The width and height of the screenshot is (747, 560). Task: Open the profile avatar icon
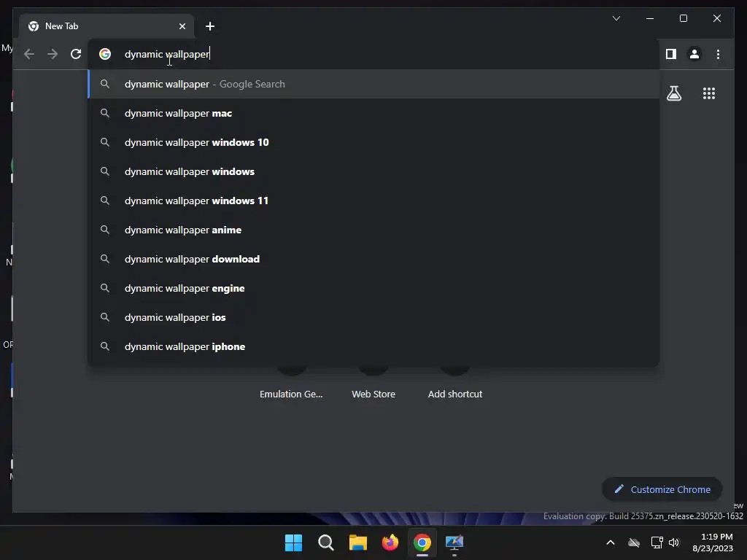coord(694,54)
